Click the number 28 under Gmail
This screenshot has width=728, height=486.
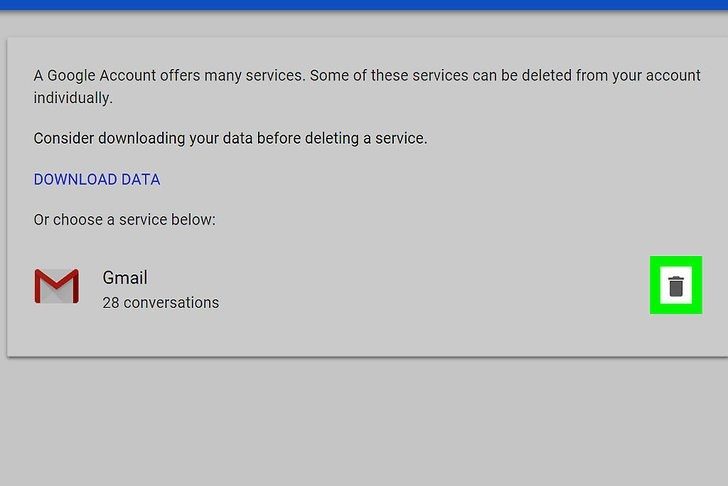[x=111, y=302]
